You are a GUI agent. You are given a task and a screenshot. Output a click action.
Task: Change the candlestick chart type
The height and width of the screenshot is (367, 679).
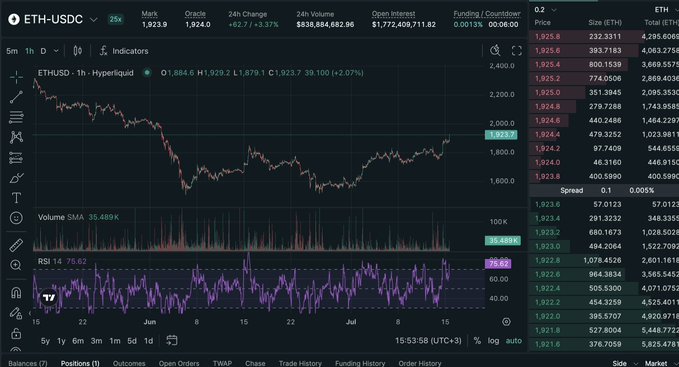(78, 51)
